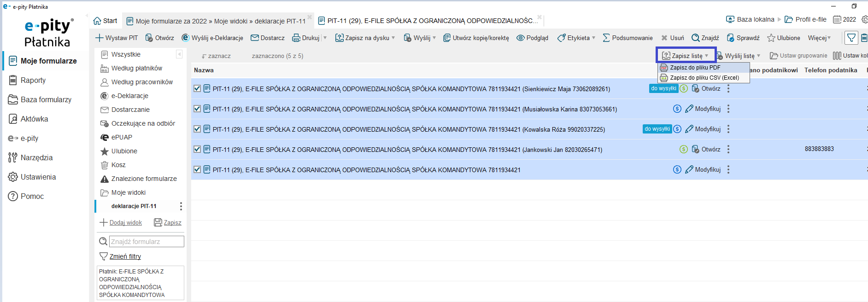The width and height of the screenshot is (868, 302).
Task: Uncheck Musiałowska Karina row checkbox
Action: pos(197,109)
